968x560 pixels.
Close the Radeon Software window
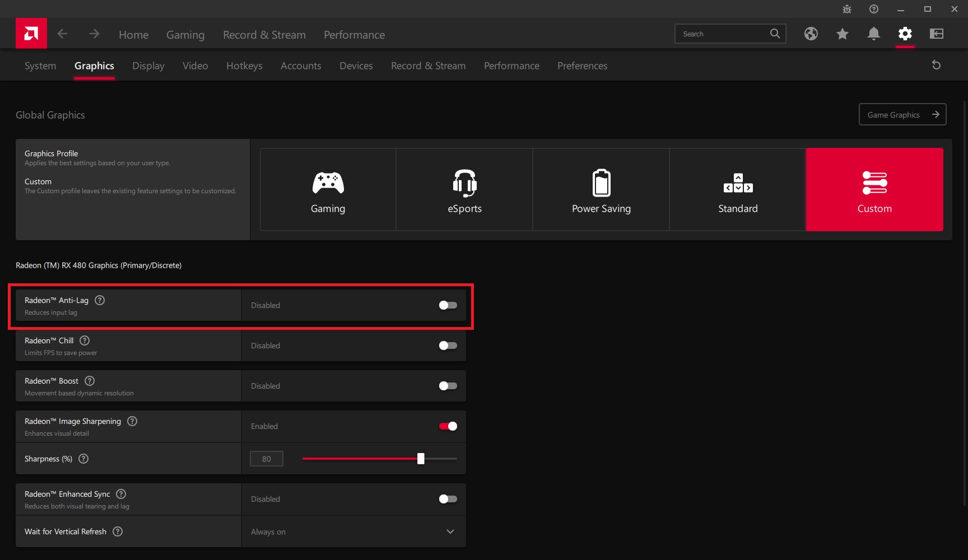(955, 9)
